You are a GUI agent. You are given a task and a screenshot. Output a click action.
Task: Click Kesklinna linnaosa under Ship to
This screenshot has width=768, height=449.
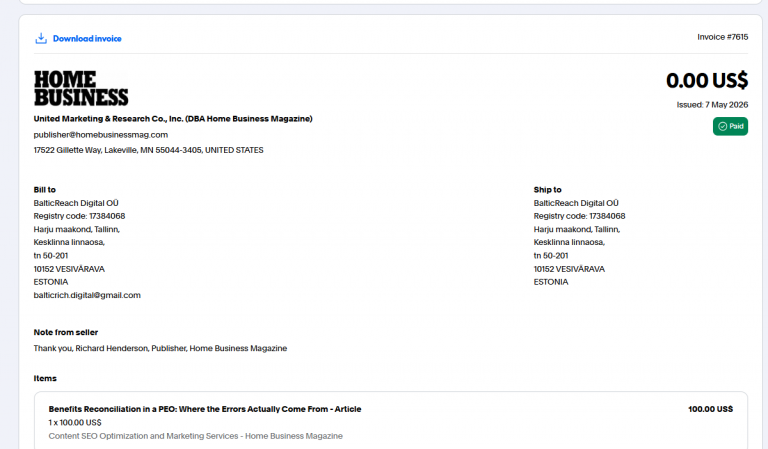coord(569,242)
